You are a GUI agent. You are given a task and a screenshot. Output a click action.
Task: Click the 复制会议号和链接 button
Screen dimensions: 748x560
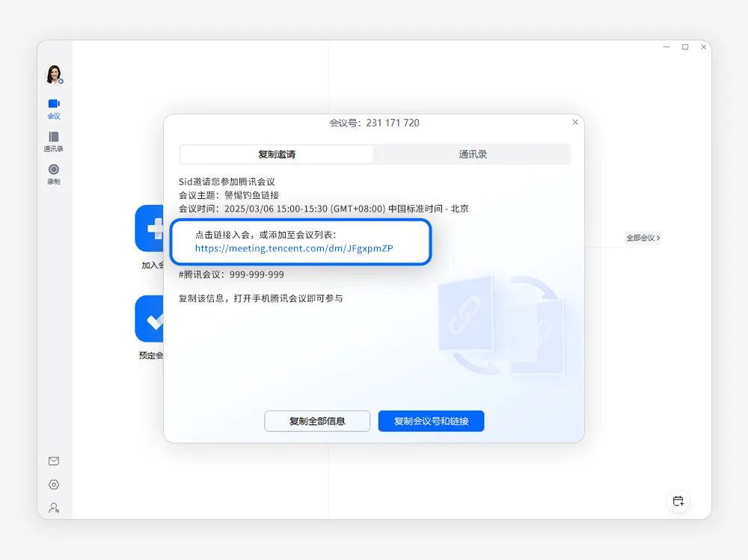[432, 421]
